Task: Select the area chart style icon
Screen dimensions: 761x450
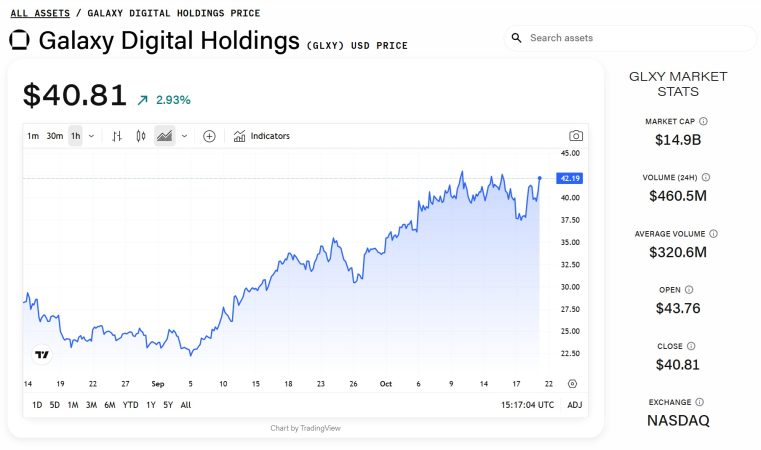Action: 164,136
